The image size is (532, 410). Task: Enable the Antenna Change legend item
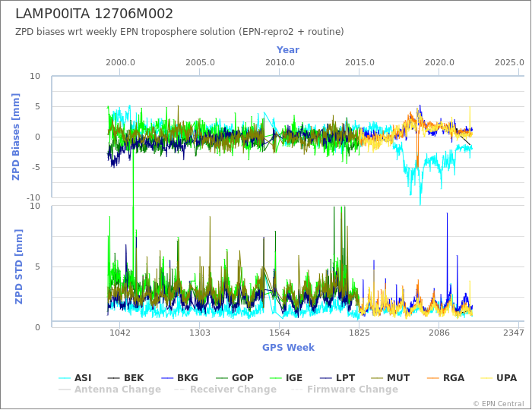109,389
